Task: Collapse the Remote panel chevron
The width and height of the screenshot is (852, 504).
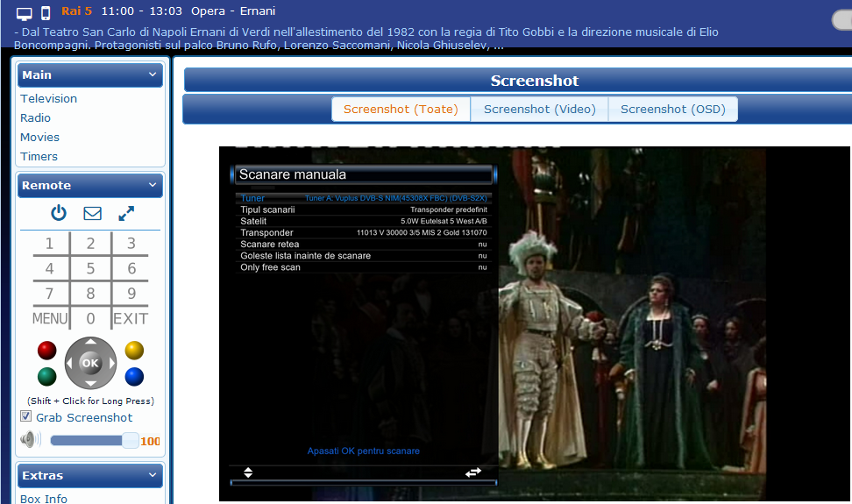Action: [153, 185]
